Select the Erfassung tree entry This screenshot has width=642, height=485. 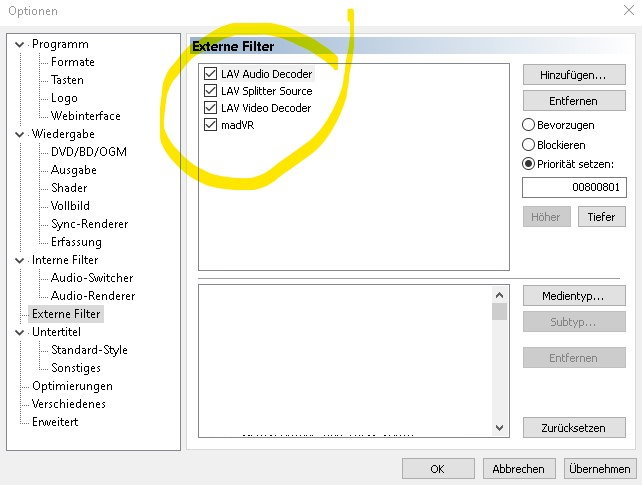(x=76, y=242)
